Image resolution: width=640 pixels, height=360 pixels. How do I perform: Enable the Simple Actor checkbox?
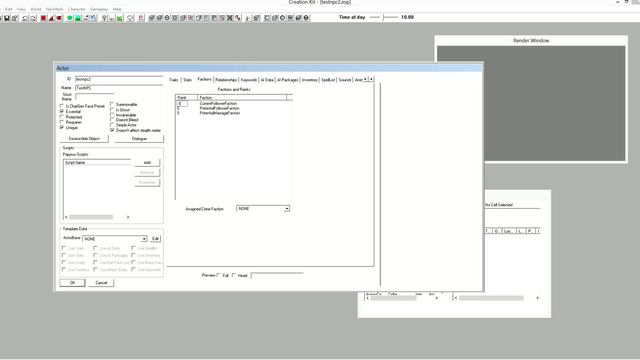pyautogui.click(x=112, y=125)
